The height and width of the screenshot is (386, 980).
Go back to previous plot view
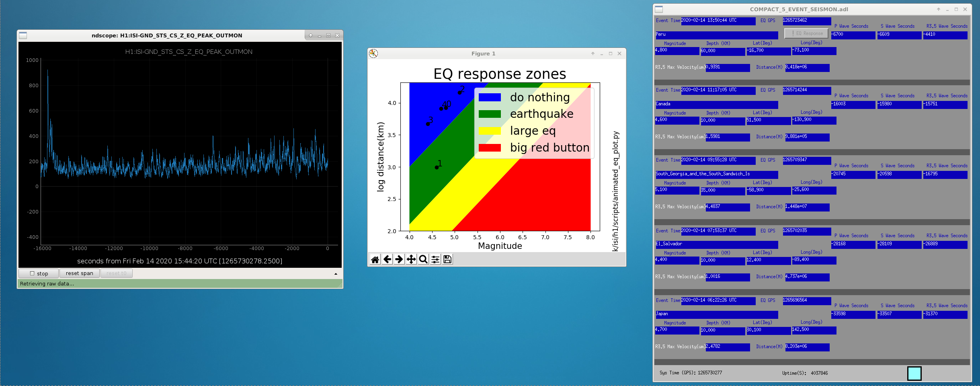point(387,259)
